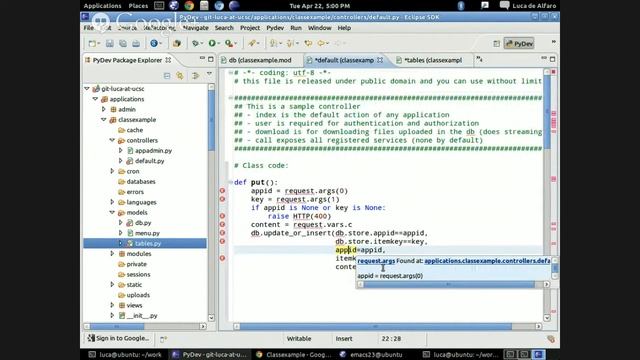Click the editor horizontal scrollbar thumb
Screen dimensions: 640x360
tap(376, 327)
